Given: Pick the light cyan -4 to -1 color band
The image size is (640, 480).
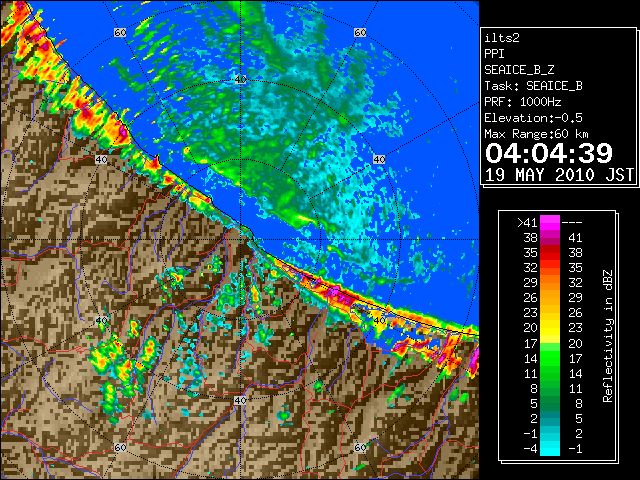Looking at the screenshot, I should (550, 448).
